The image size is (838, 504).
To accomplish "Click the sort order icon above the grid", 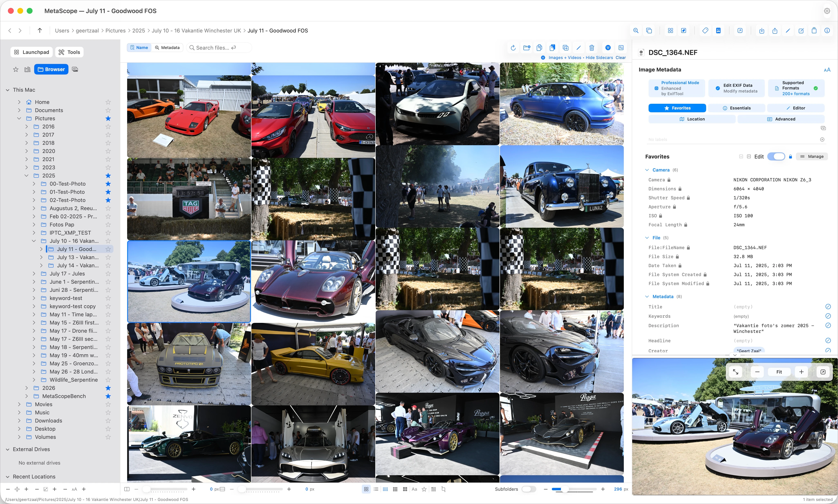I will [621, 48].
